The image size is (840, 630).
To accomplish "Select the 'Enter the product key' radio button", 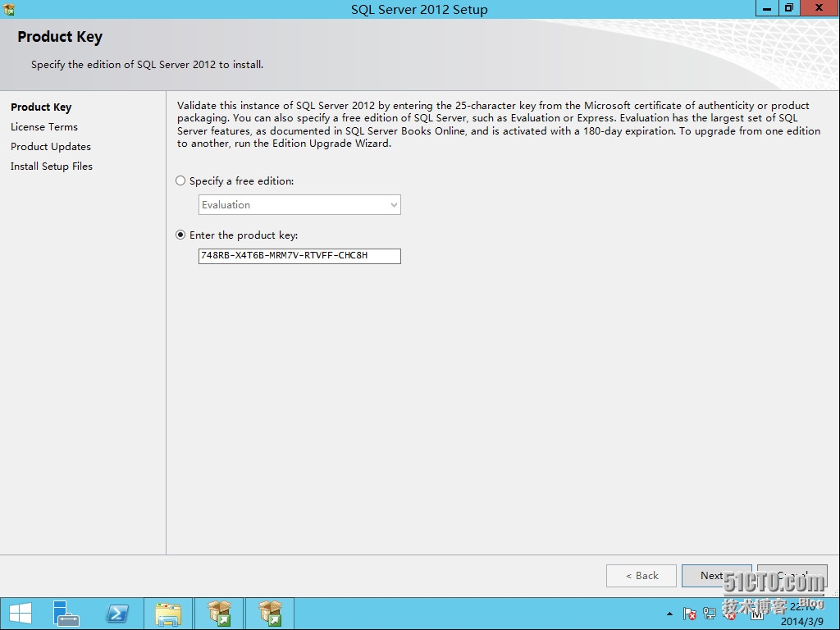I will (x=180, y=235).
